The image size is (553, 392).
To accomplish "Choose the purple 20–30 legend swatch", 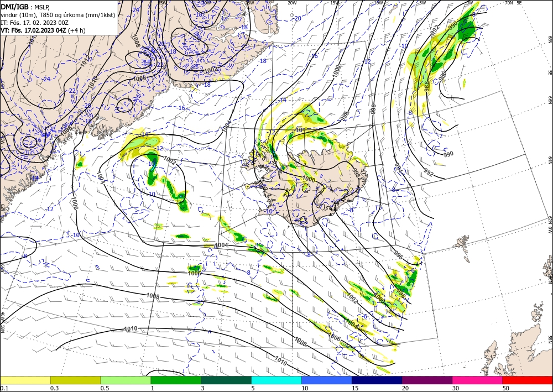I will (427, 380).
